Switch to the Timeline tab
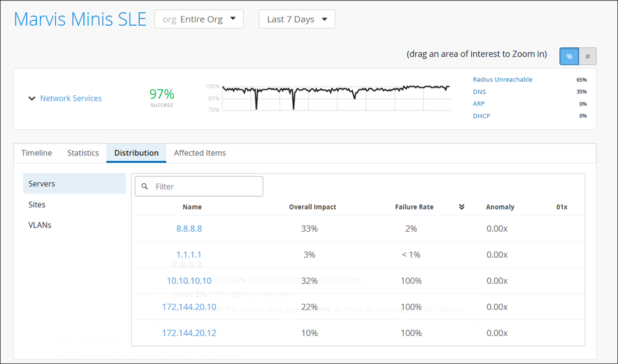 [x=37, y=153]
